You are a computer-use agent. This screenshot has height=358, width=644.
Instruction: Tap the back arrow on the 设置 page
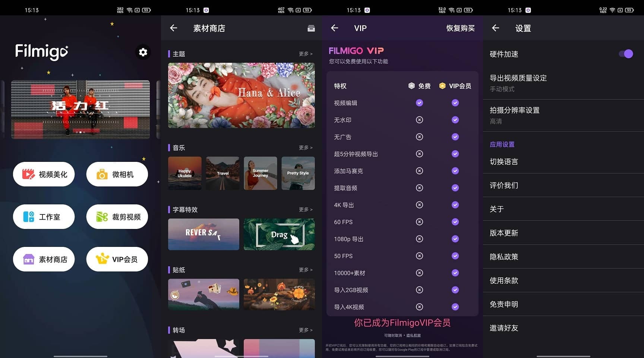pyautogui.click(x=495, y=28)
